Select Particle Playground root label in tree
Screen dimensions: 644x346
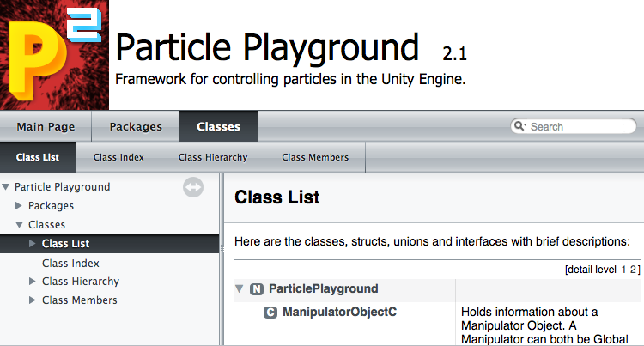(x=63, y=187)
